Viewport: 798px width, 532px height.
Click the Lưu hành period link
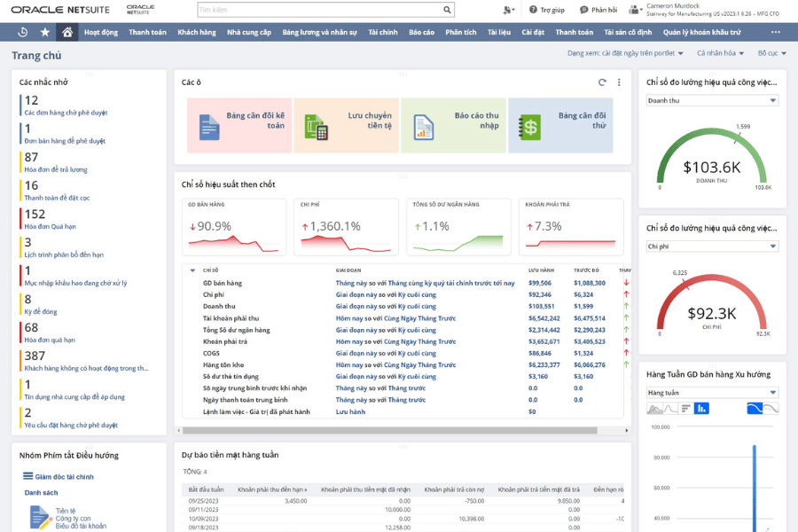pos(350,411)
